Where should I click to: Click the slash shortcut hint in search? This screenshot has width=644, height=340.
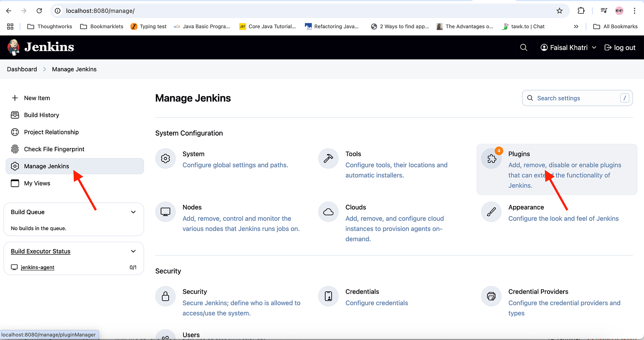pos(625,98)
